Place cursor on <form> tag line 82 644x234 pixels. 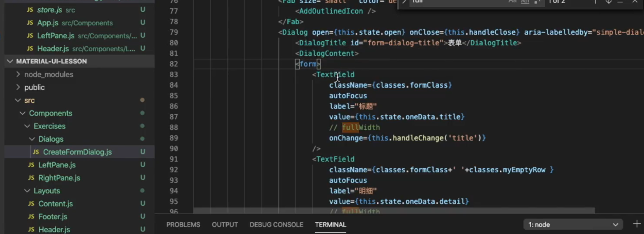tap(308, 64)
